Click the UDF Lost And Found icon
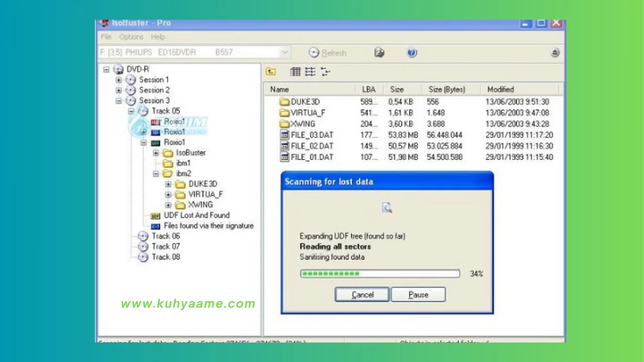 (155, 216)
